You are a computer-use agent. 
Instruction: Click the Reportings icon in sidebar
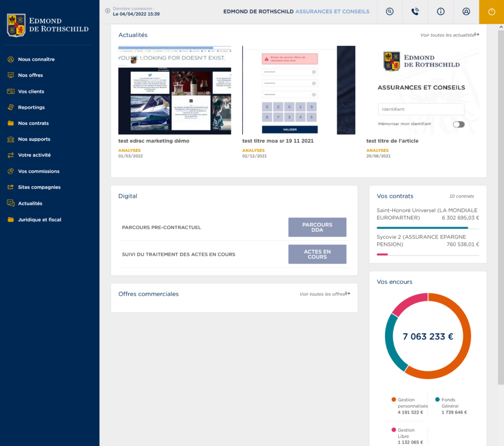(x=10, y=107)
